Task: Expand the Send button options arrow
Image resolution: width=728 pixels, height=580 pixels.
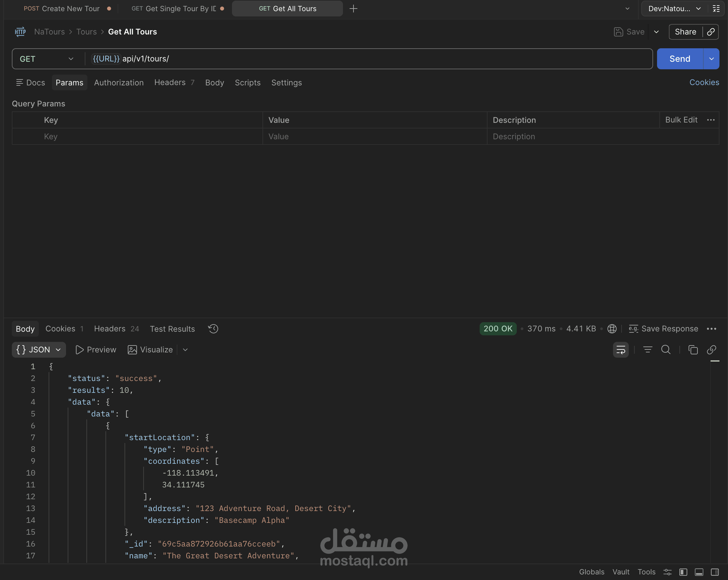Action: pyautogui.click(x=711, y=59)
